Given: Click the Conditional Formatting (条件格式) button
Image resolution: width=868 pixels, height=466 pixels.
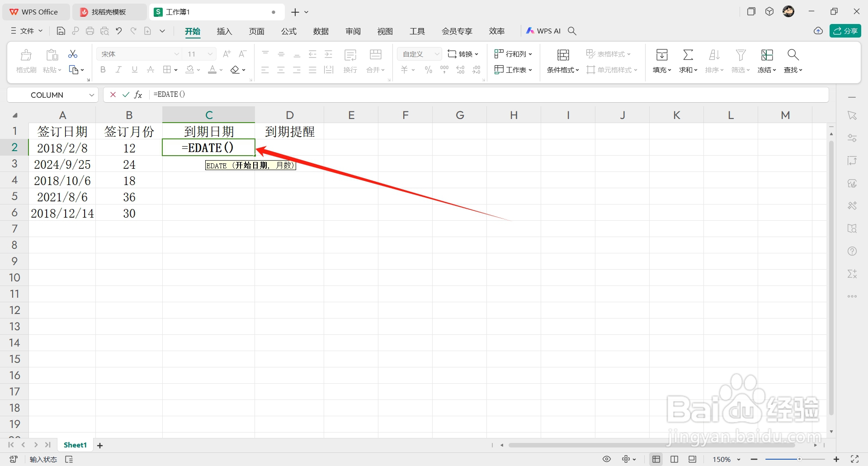Looking at the screenshot, I should coord(563,61).
